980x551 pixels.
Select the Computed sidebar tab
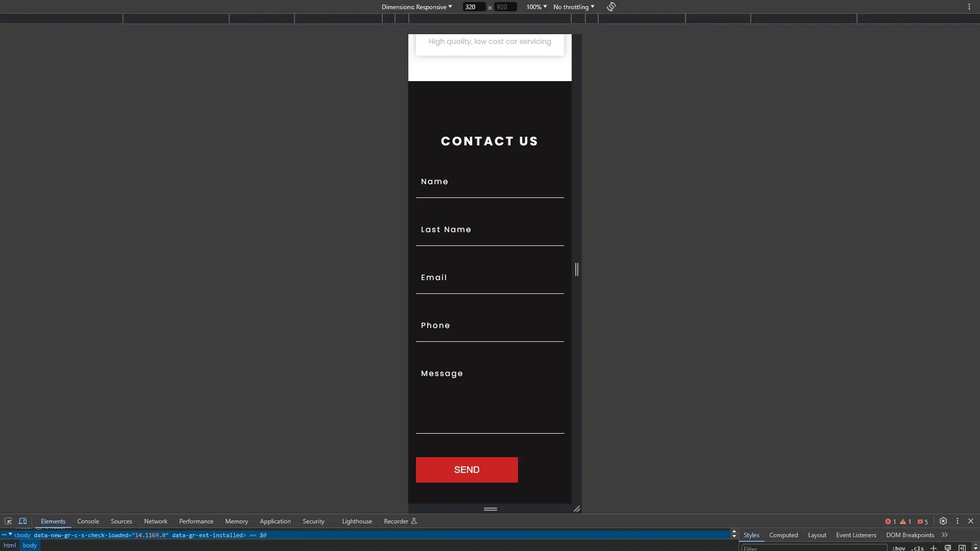coord(783,535)
